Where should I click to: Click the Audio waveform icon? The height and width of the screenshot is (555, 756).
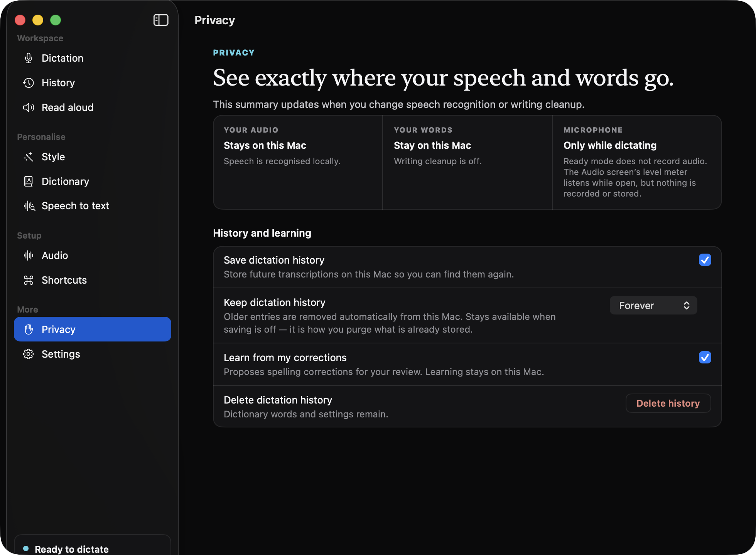tap(29, 256)
